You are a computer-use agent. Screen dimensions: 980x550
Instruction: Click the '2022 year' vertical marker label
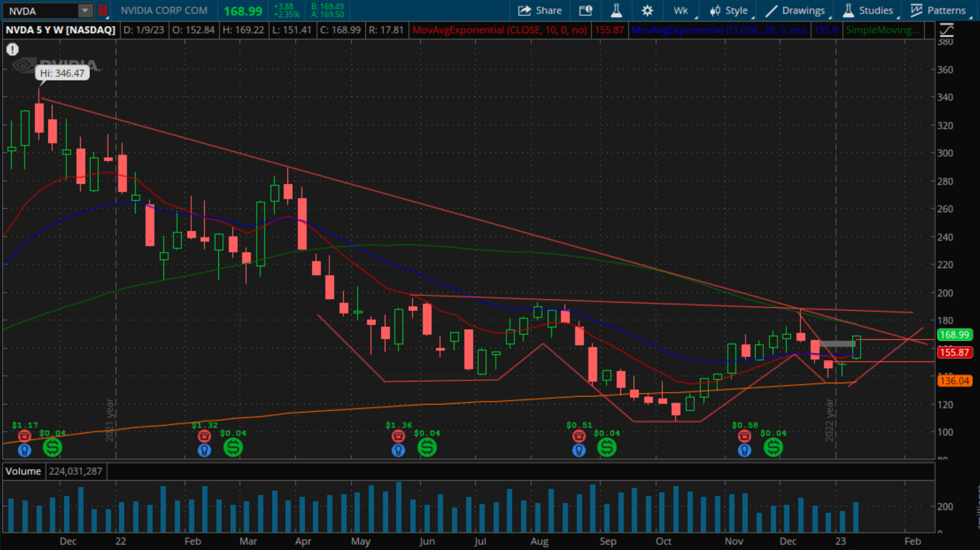pos(829,420)
